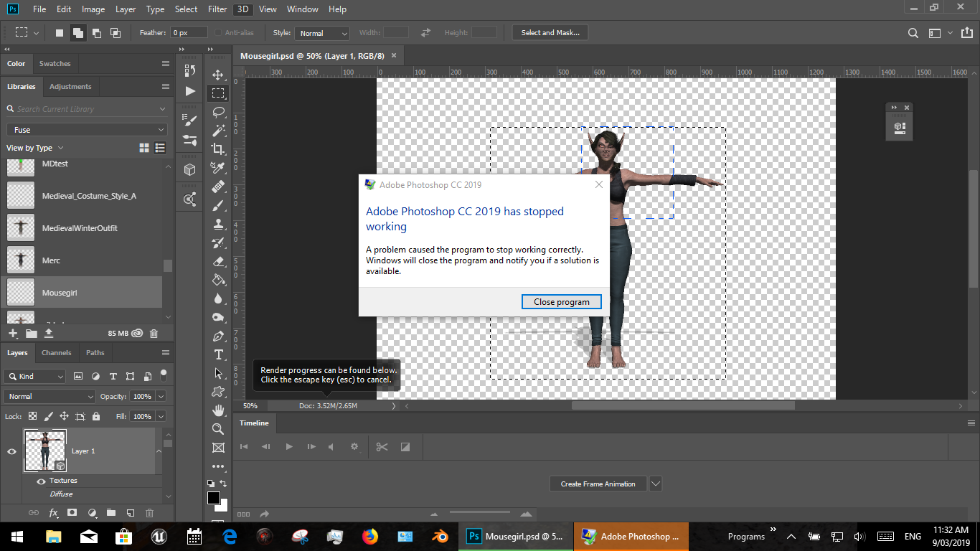980x551 pixels.
Task: Click the Close program button
Action: (x=562, y=302)
